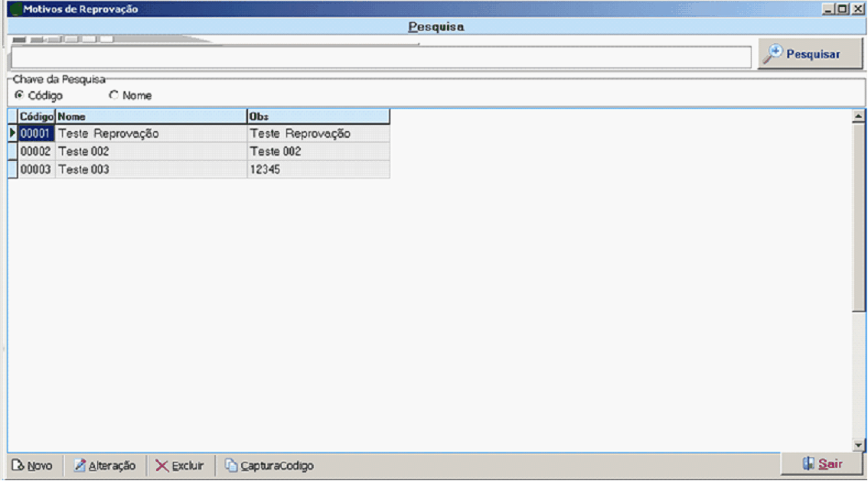Click the Código column header
This screenshot has height=481, width=868.
[x=36, y=116]
